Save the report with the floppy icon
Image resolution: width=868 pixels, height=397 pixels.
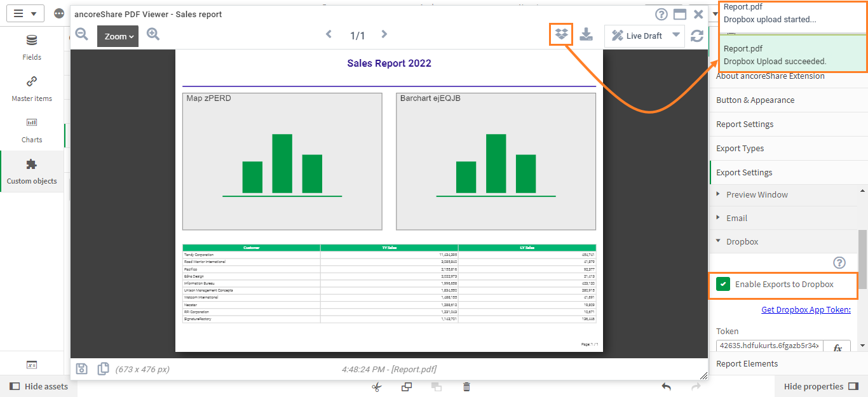[81, 368]
